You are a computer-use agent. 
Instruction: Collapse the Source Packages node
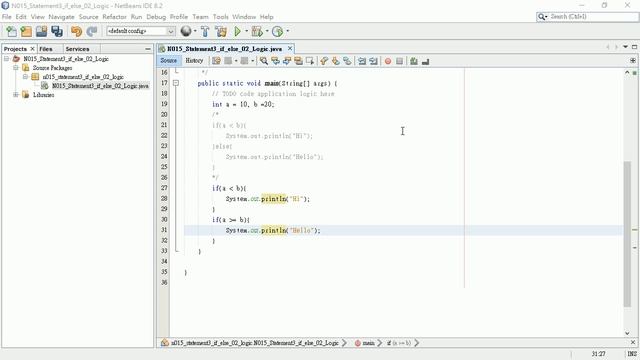point(16,68)
